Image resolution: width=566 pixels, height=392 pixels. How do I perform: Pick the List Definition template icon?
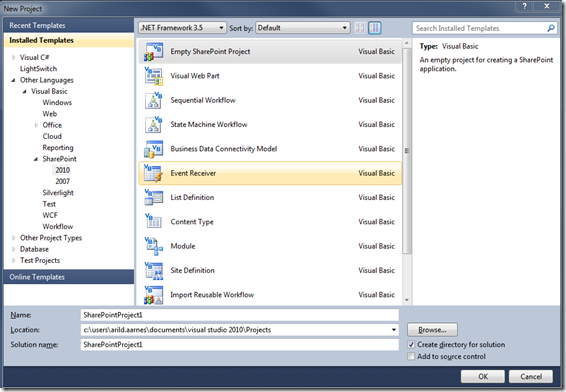point(153,197)
